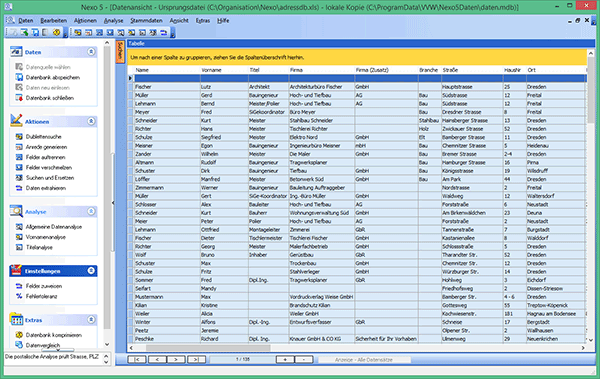Open the vertical Suchen tab
This screenshot has height=379, width=600.
pos(120,52)
